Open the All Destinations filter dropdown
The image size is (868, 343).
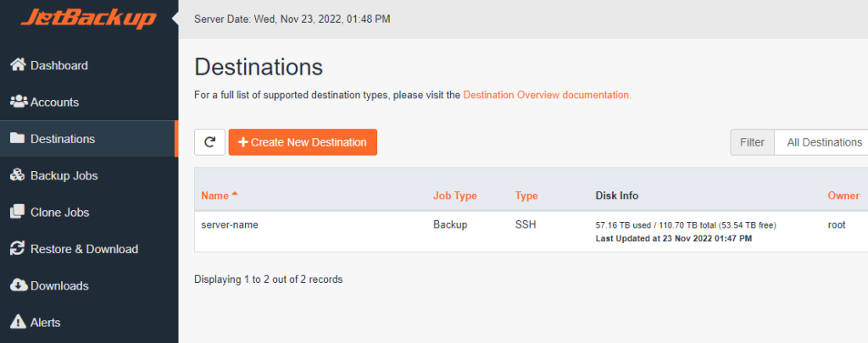pos(824,142)
